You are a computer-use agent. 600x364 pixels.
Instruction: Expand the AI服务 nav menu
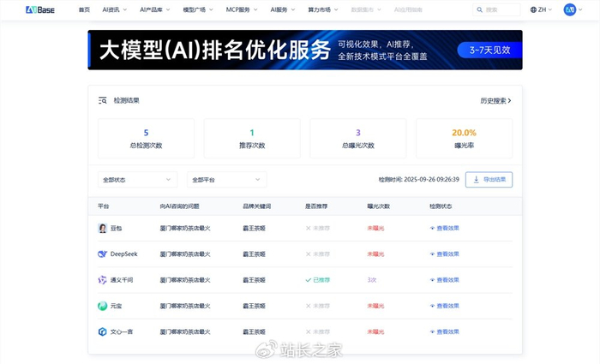[x=282, y=9]
